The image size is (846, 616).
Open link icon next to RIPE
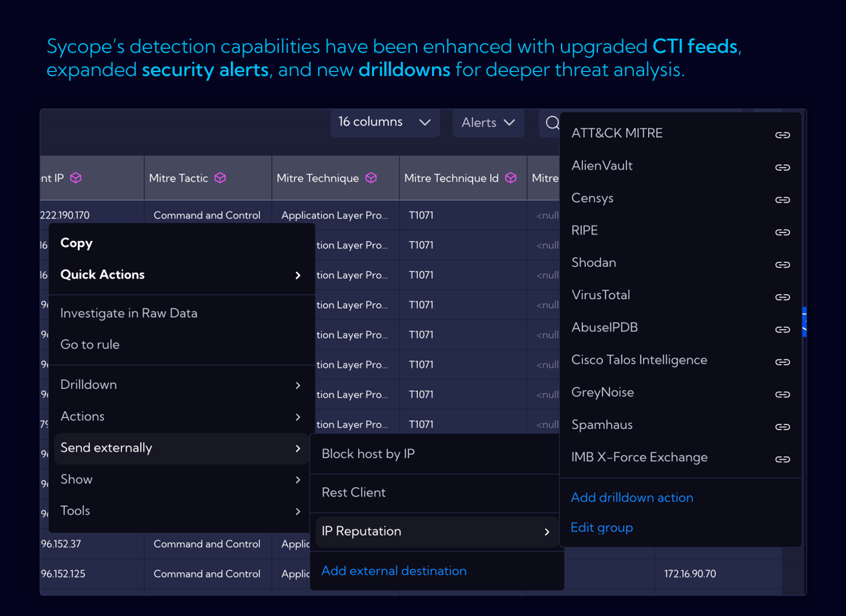point(782,232)
